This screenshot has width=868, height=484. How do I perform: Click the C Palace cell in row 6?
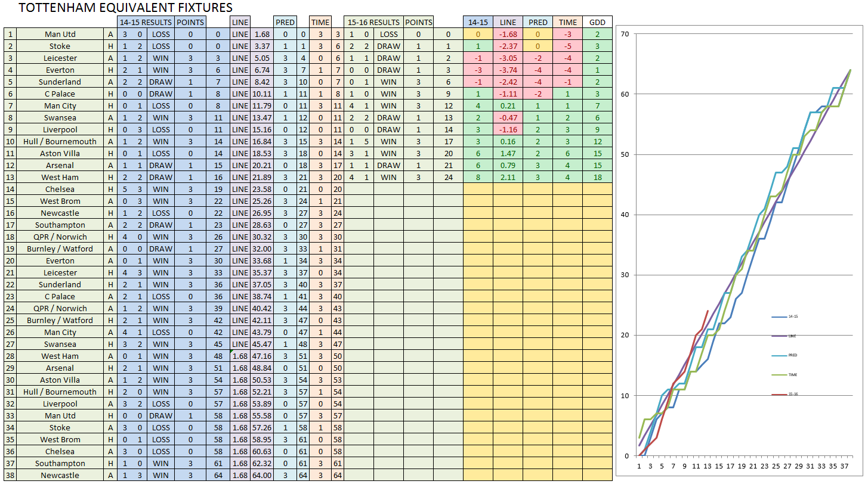(60, 94)
